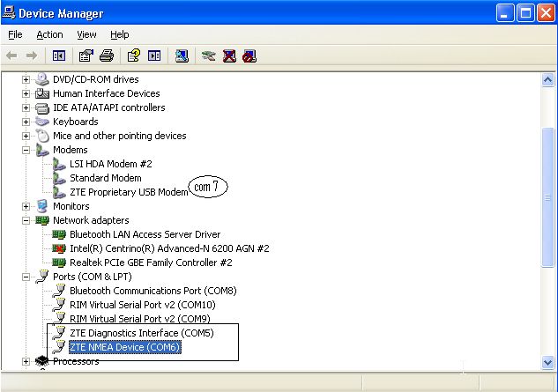Select ZTE Proprietary USB Modem
Viewport: 558px width, 392px height.
129,192
